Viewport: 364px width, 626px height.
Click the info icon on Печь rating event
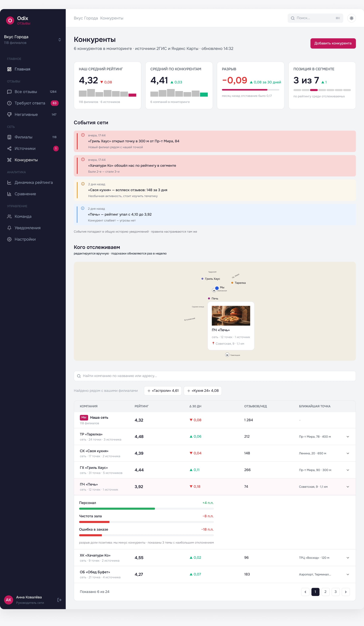(x=83, y=208)
